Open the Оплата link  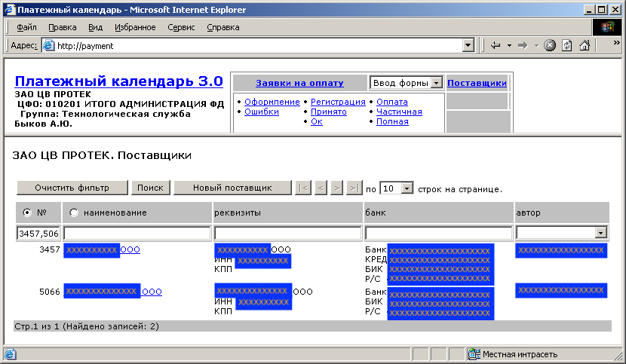pyautogui.click(x=392, y=102)
